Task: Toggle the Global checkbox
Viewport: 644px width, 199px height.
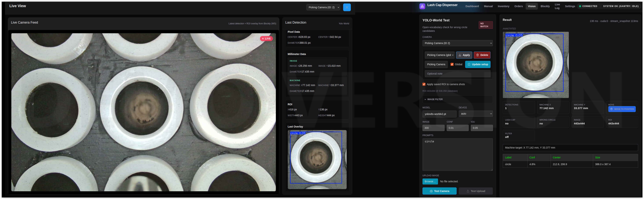Action: [452, 64]
